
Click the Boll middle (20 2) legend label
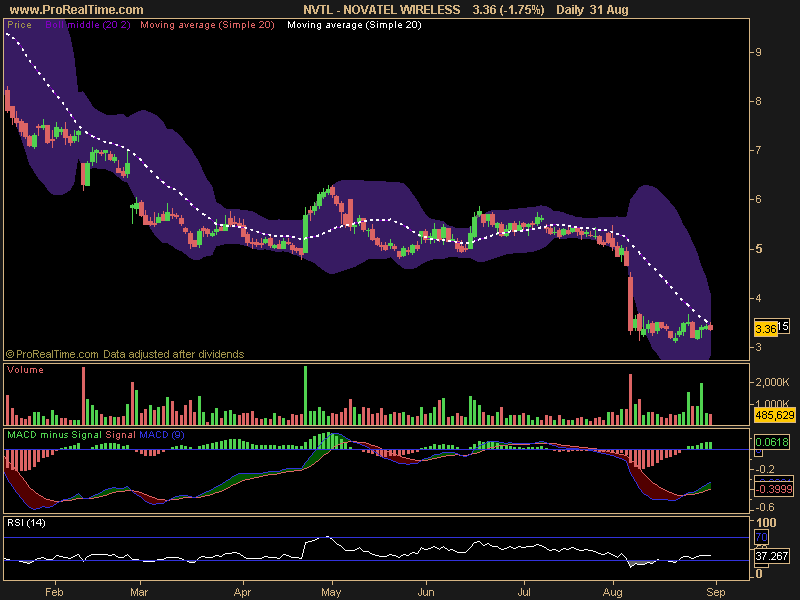(88, 24)
